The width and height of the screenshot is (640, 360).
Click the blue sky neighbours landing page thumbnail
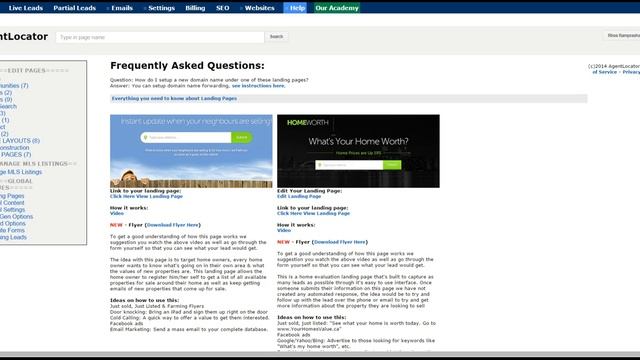tap(191, 151)
